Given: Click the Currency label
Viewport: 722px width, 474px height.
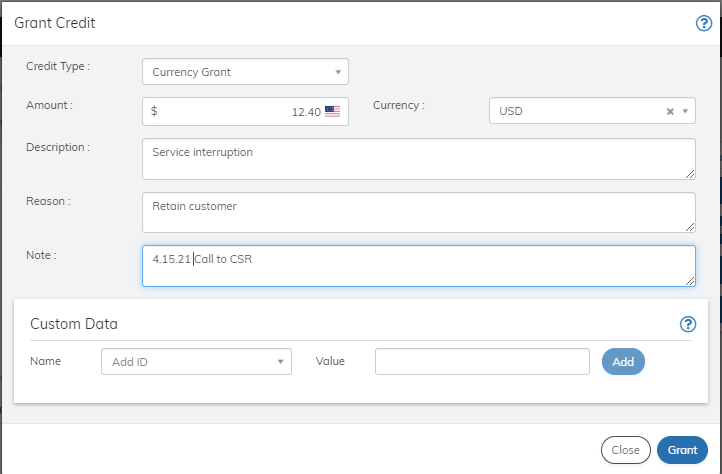Looking at the screenshot, I should [x=399, y=105].
